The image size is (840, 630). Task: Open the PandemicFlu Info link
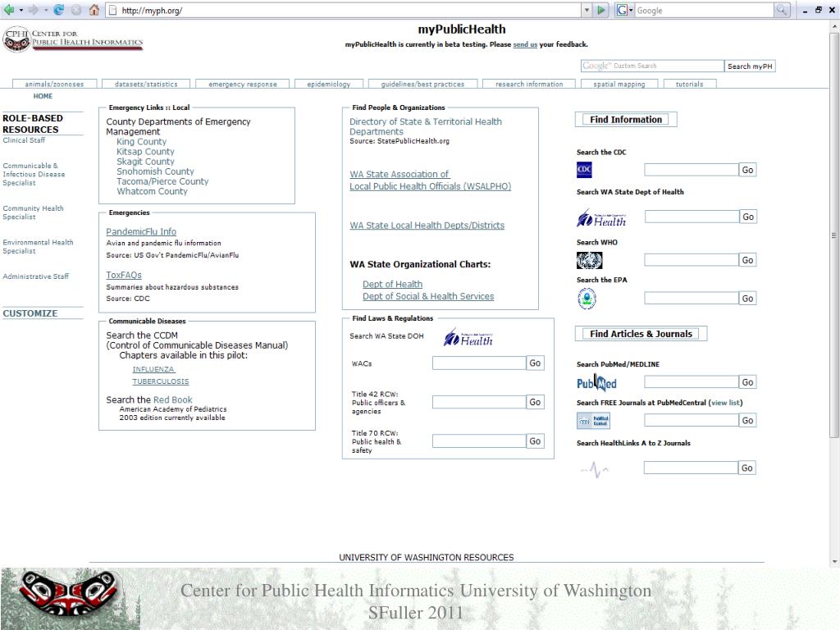(141, 231)
